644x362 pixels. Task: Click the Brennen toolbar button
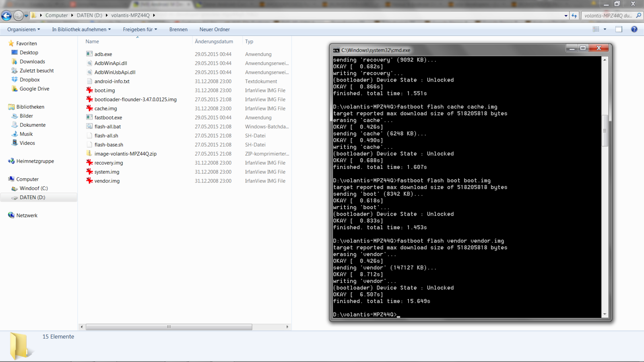tap(178, 29)
